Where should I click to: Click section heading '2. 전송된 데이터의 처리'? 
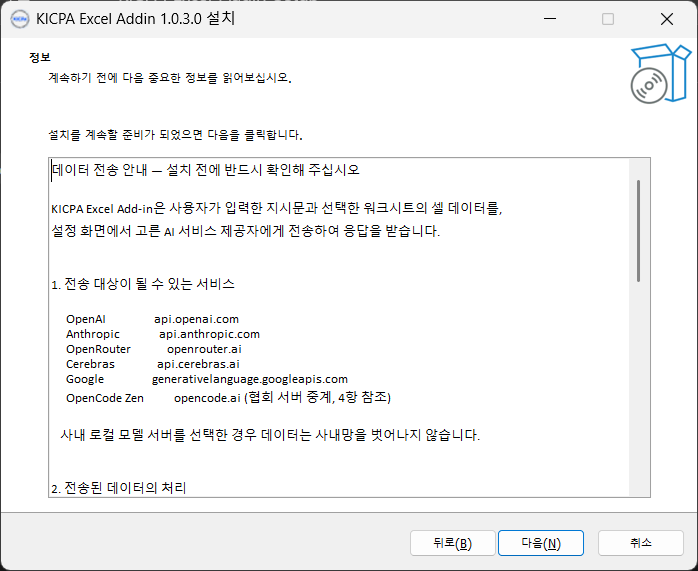pos(118,488)
